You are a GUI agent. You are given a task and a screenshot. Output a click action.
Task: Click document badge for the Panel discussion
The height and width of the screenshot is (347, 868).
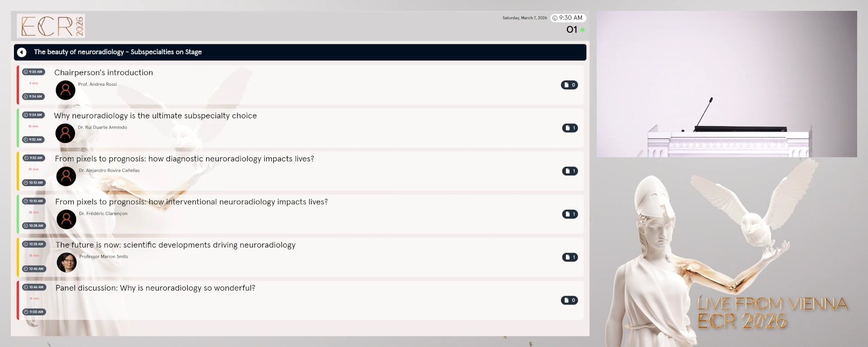(x=569, y=300)
